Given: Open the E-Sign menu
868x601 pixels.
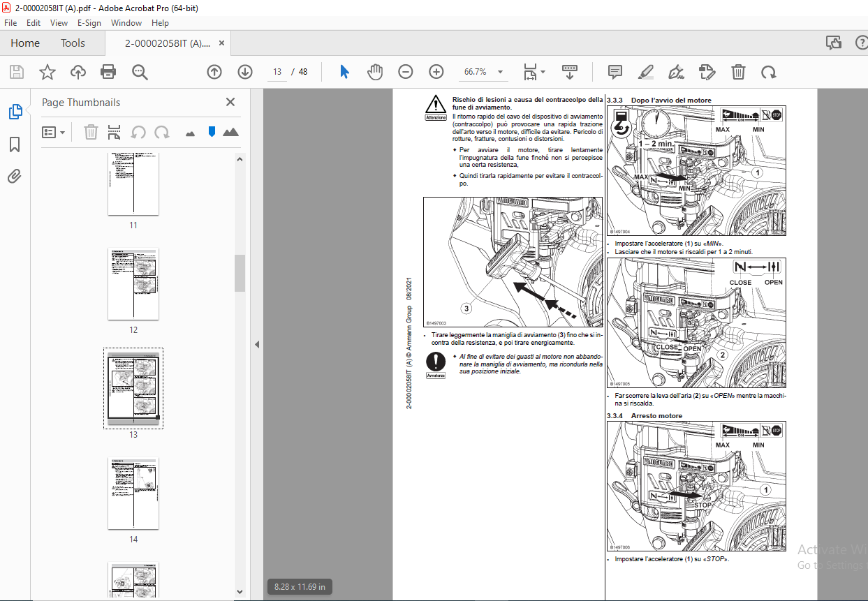Looking at the screenshot, I should [x=89, y=22].
